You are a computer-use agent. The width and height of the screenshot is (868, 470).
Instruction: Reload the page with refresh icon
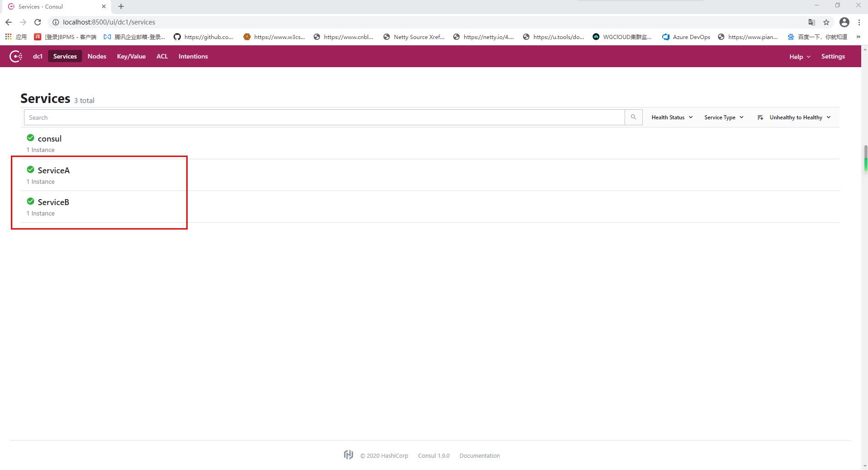[38, 22]
